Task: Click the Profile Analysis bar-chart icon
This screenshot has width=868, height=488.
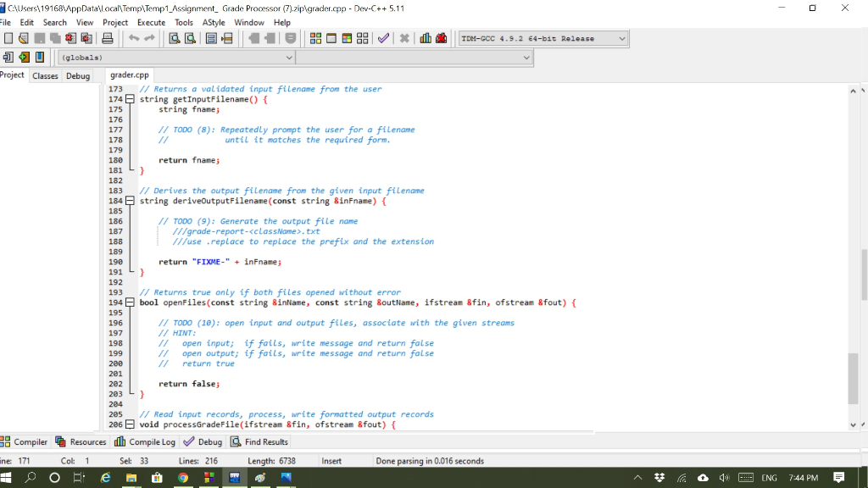Action: [x=424, y=38]
